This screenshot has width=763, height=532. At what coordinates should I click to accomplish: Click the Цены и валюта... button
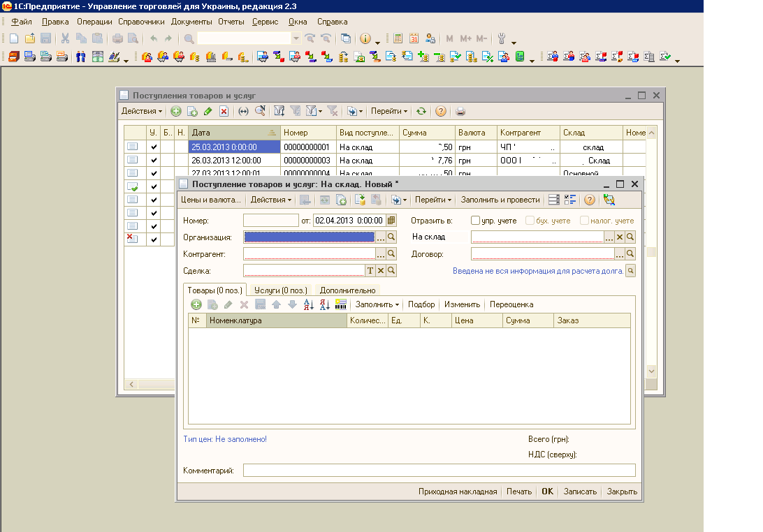coord(211,200)
